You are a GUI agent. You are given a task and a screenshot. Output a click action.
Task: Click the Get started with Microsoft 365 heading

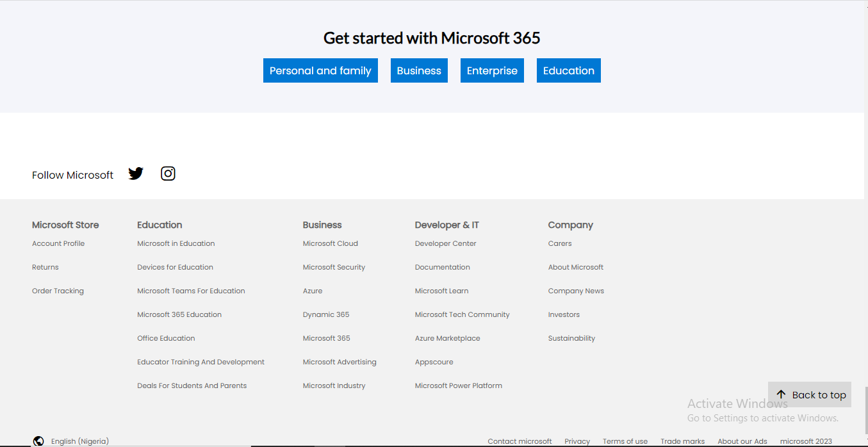click(432, 38)
